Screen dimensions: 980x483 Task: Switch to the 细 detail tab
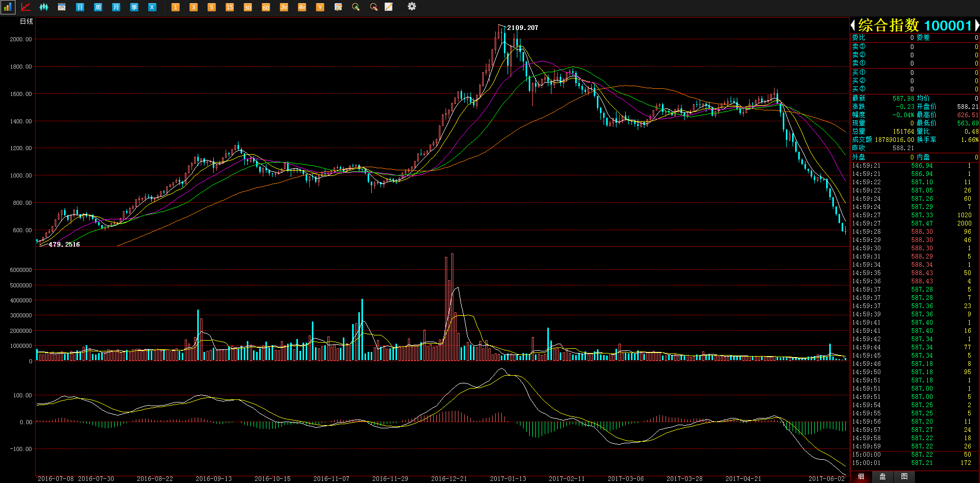coord(861,477)
